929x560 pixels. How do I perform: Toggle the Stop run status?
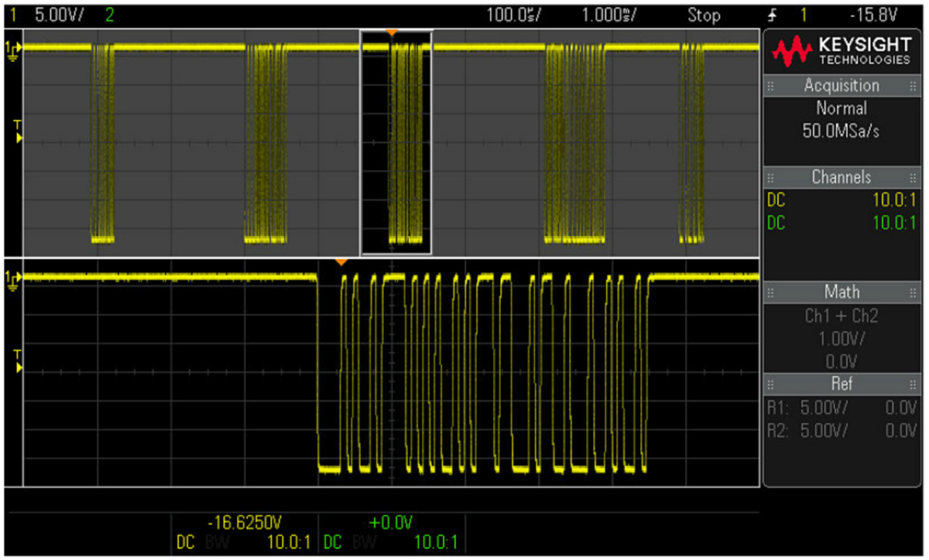tap(703, 15)
